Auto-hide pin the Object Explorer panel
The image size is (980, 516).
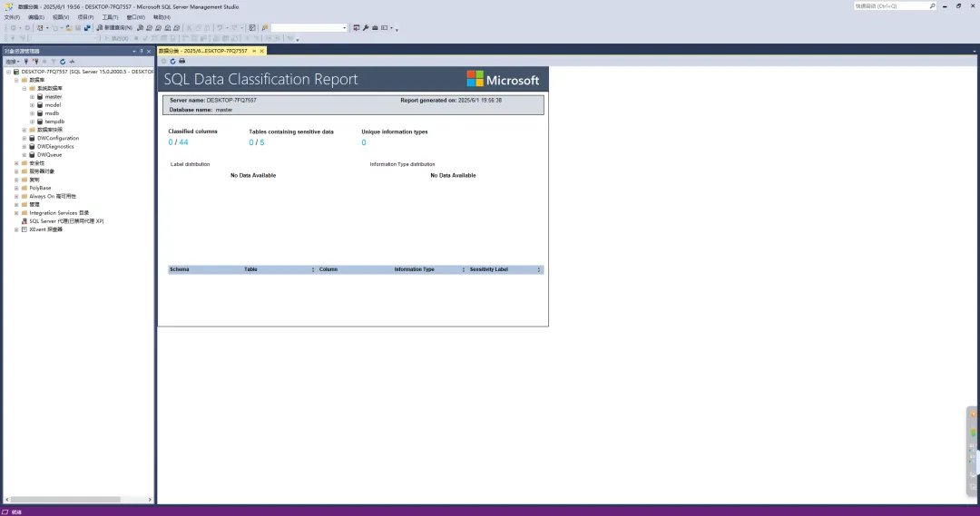(142, 51)
